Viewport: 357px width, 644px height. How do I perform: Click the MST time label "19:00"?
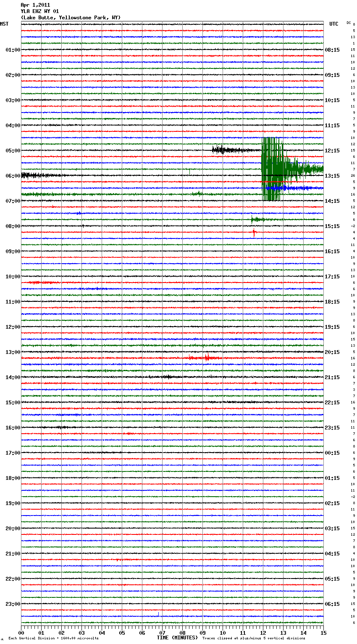click(13, 503)
